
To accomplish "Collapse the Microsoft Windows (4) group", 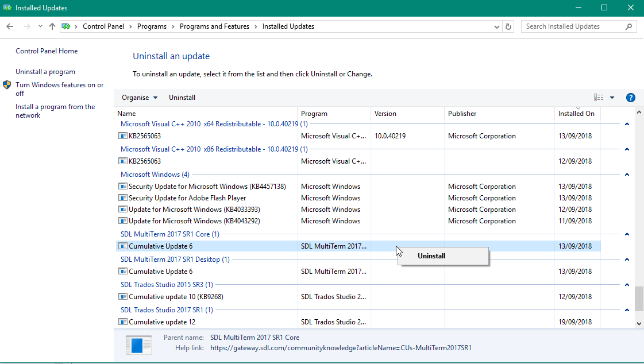I will pos(627,175).
